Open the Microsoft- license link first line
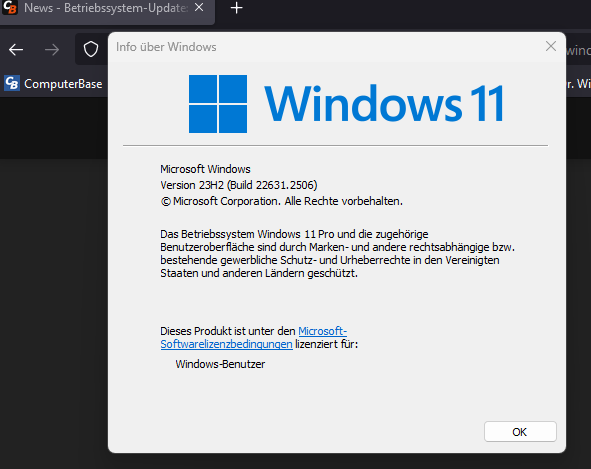 [323, 331]
